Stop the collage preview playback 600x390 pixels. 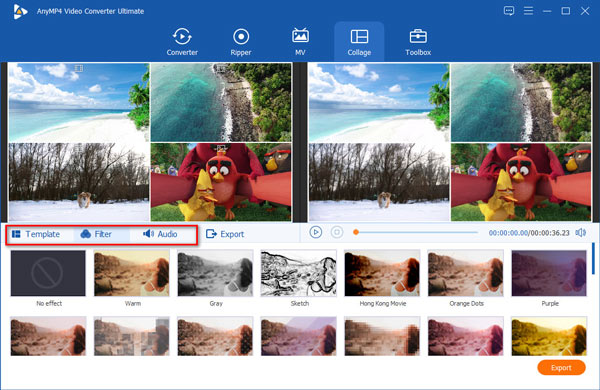(337, 232)
